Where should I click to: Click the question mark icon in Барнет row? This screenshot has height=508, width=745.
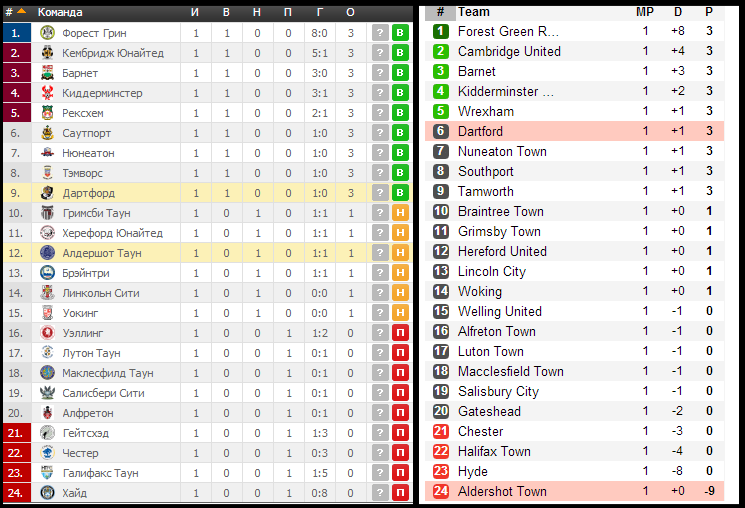coord(380,73)
